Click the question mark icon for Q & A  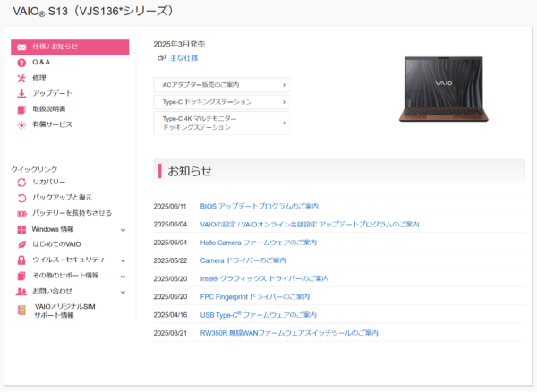coord(21,63)
